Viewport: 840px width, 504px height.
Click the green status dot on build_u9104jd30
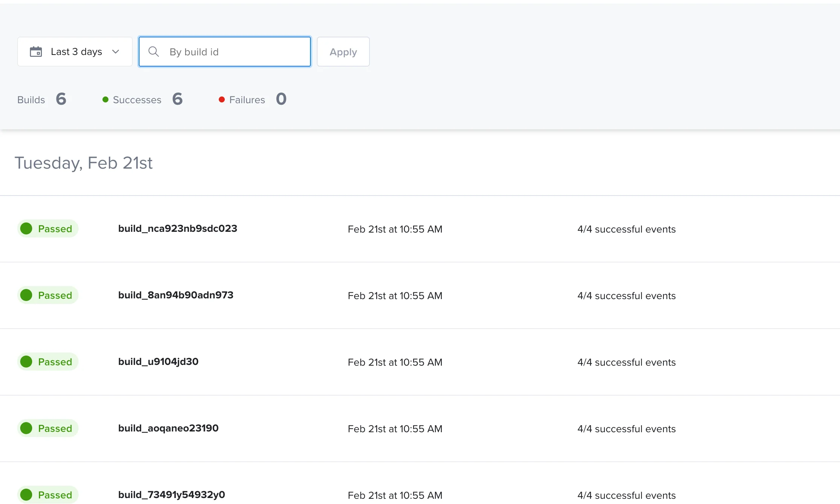(26, 362)
